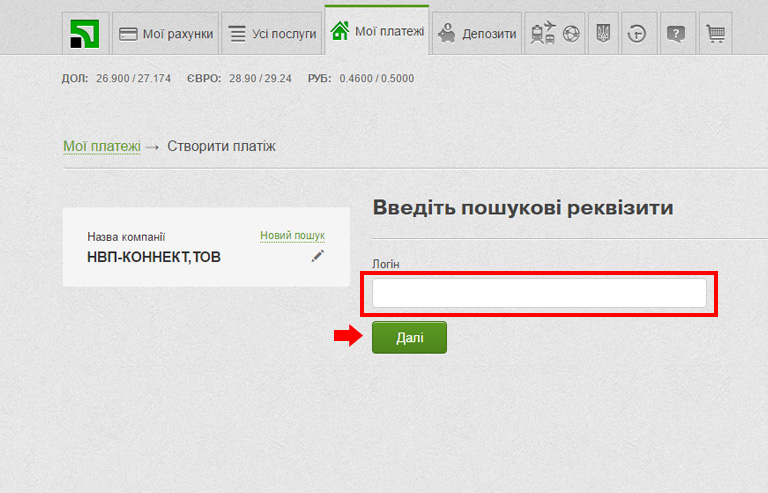This screenshot has width=768, height=493.
Task: Open the shopping cart
Action: [714, 34]
